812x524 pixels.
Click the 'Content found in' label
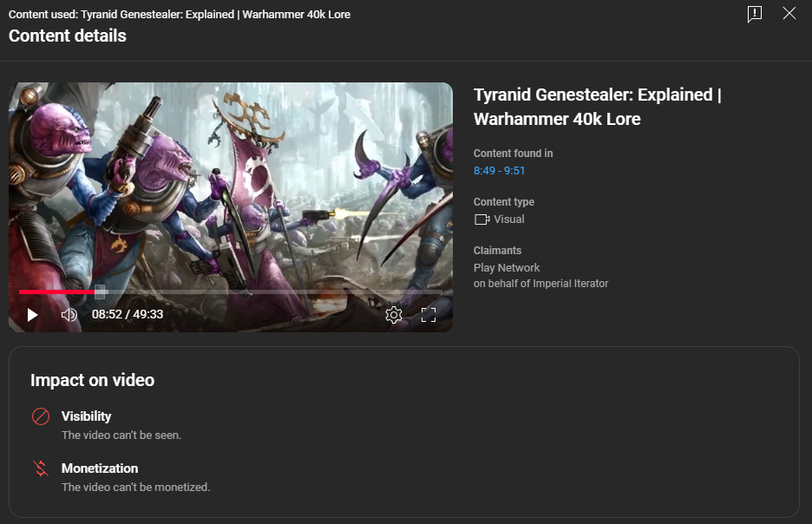(514, 154)
